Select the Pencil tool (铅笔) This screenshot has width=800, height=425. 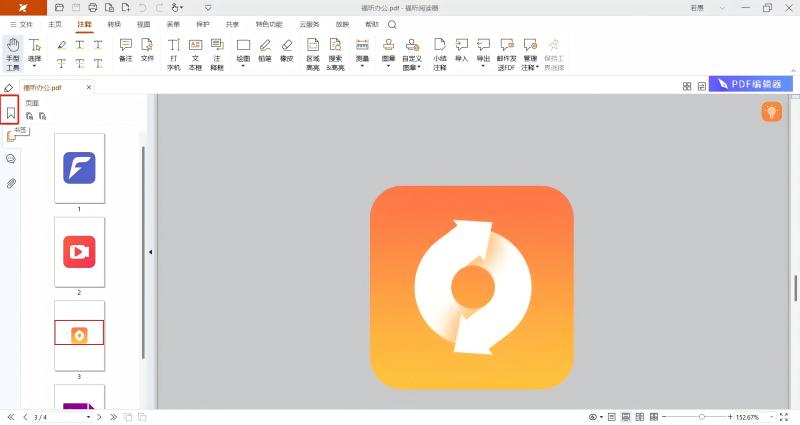(265, 54)
